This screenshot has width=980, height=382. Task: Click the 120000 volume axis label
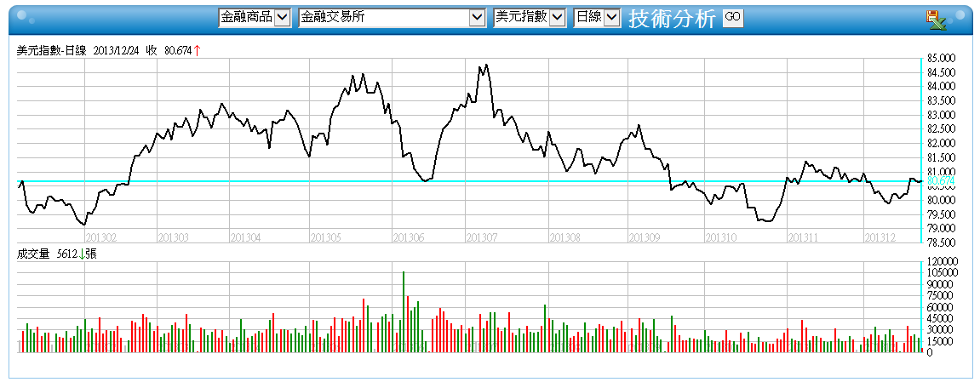point(942,261)
